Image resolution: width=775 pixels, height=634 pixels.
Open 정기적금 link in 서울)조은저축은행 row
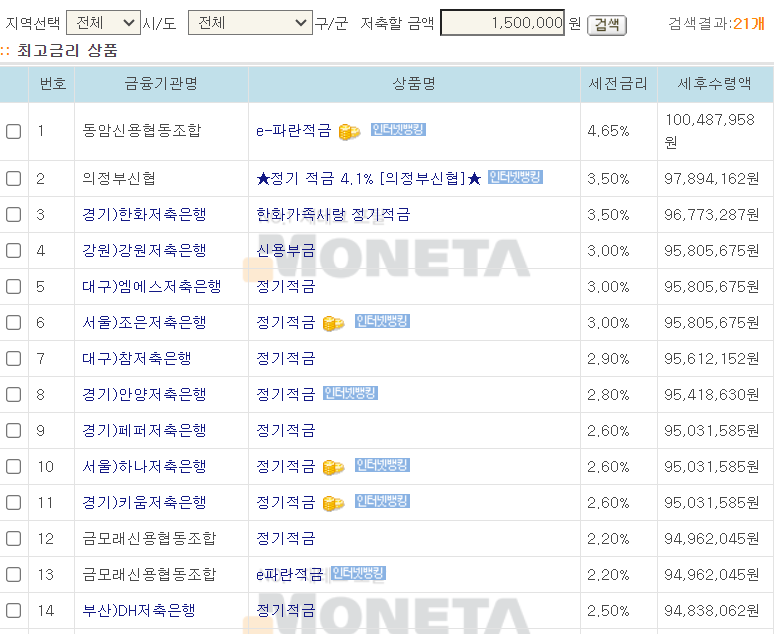[x=286, y=323]
